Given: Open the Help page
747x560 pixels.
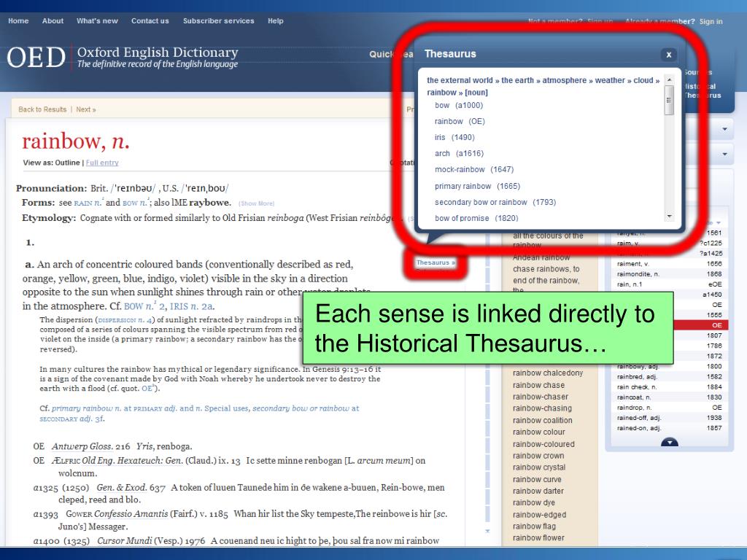Looking at the screenshot, I should pos(275,21).
